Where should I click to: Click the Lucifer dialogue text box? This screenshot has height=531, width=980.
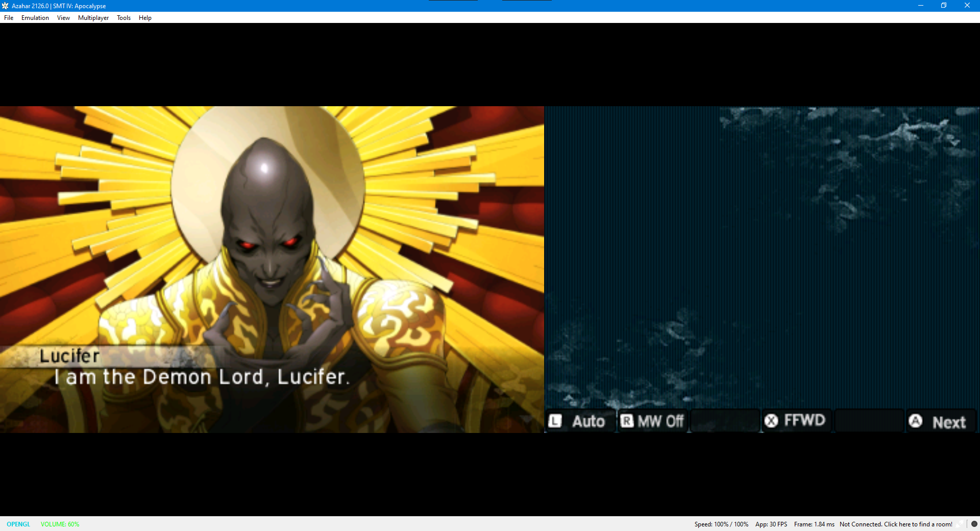(x=272, y=389)
